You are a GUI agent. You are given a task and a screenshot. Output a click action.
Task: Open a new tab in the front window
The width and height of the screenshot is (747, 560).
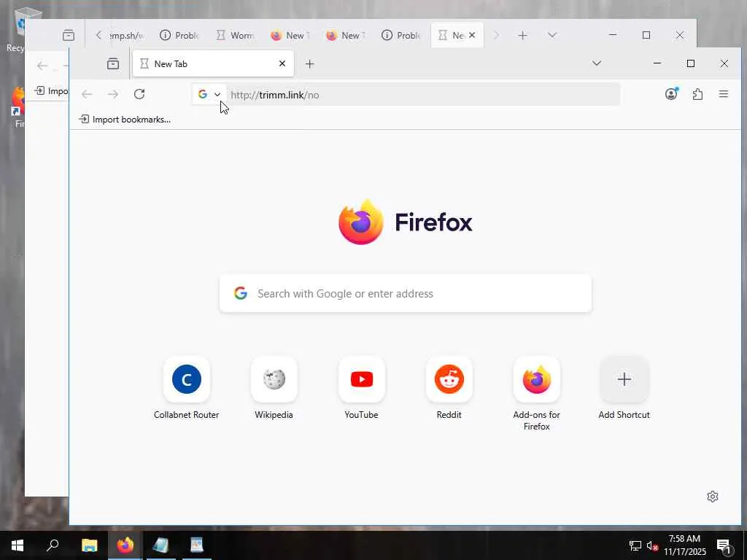pyautogui.click(x=309, y=64)
